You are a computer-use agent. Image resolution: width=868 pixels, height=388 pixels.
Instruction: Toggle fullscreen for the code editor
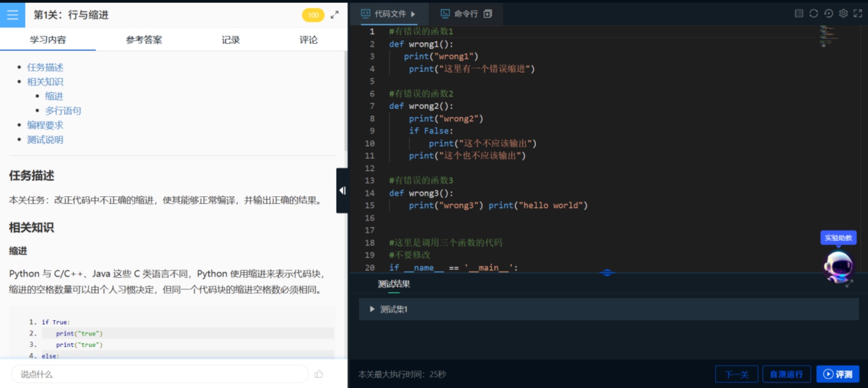click(858, 13)
